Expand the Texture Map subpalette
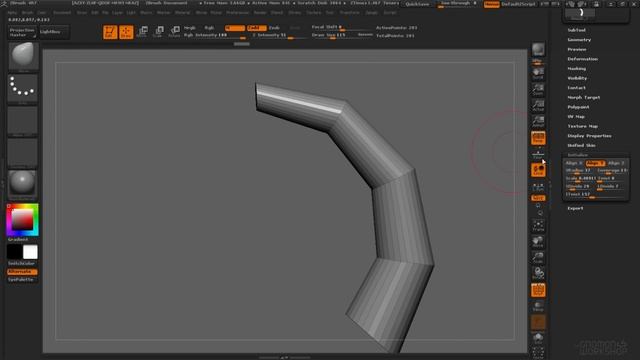640x360 pixels. pos(582,126)
